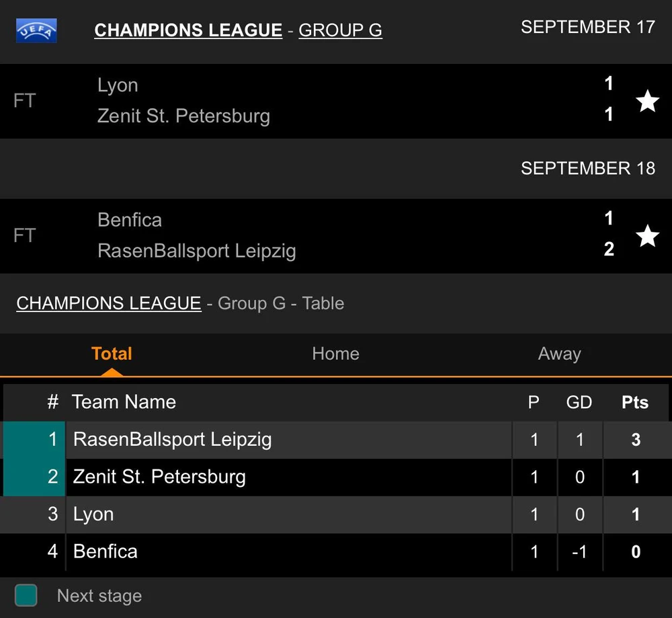Open Champions League link above the table

click(x=108, y=303)
